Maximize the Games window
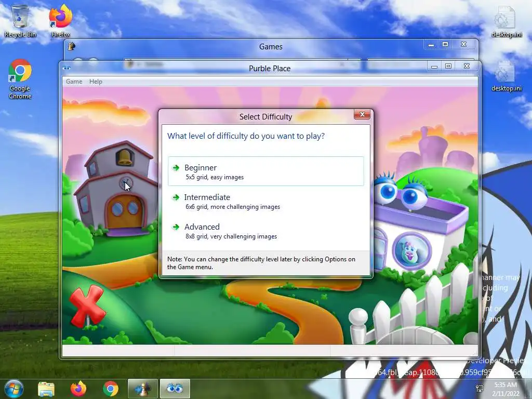The width and height of the screenshot is (532, 399). (445, 45)
